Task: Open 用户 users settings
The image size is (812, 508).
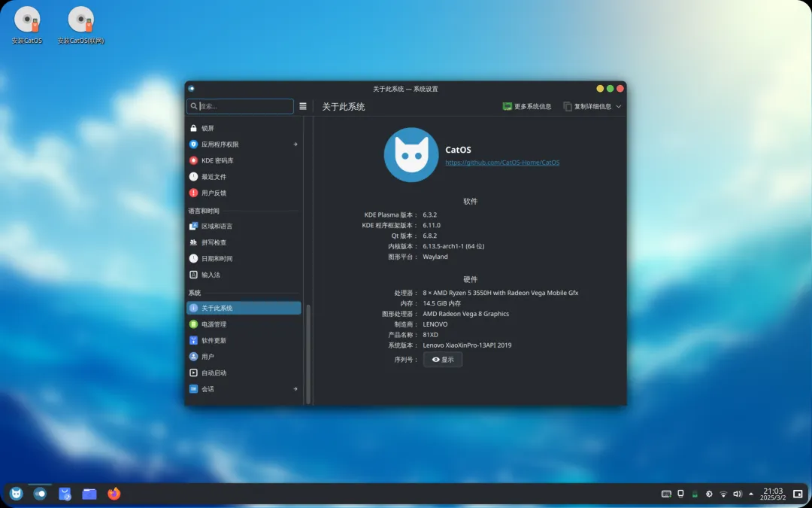Action: [244, 357]
